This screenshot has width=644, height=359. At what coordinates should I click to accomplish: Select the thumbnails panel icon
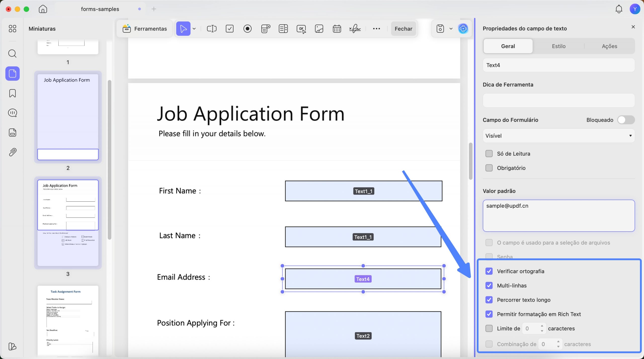pyautogui.click(x=12, y=73)
